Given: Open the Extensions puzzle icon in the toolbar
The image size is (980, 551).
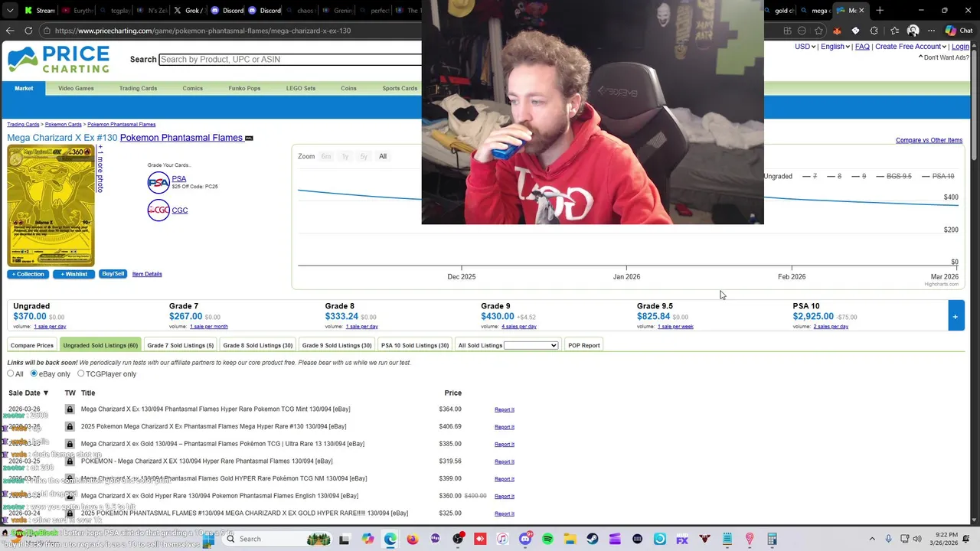Looking at the screenshot, I should coord(874,31).
